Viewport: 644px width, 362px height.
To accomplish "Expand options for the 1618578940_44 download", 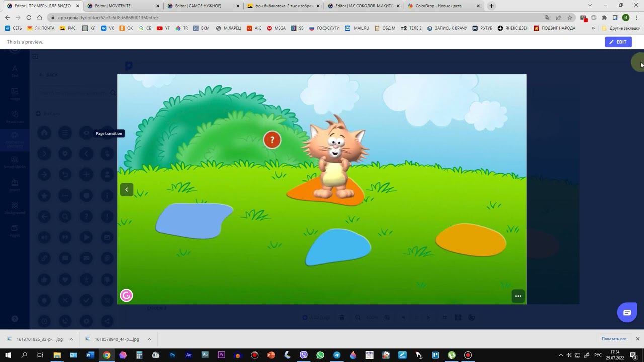I will [x=149, y=339].
